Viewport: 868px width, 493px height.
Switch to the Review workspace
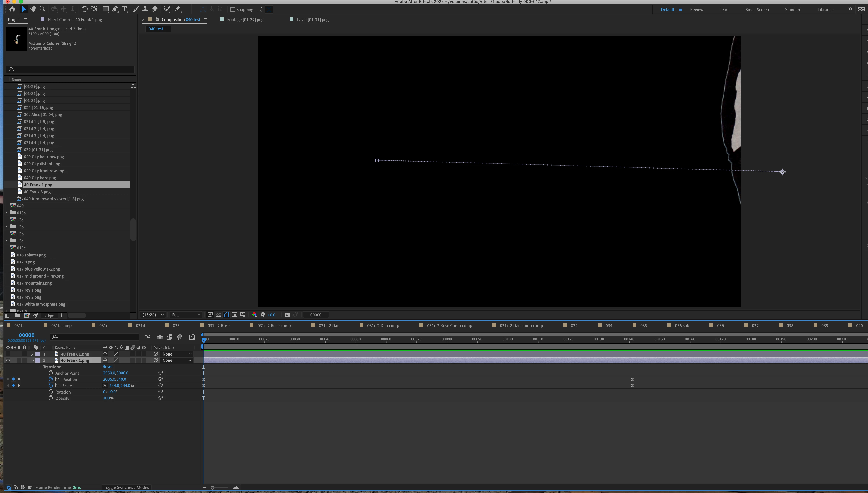[696, 9]
